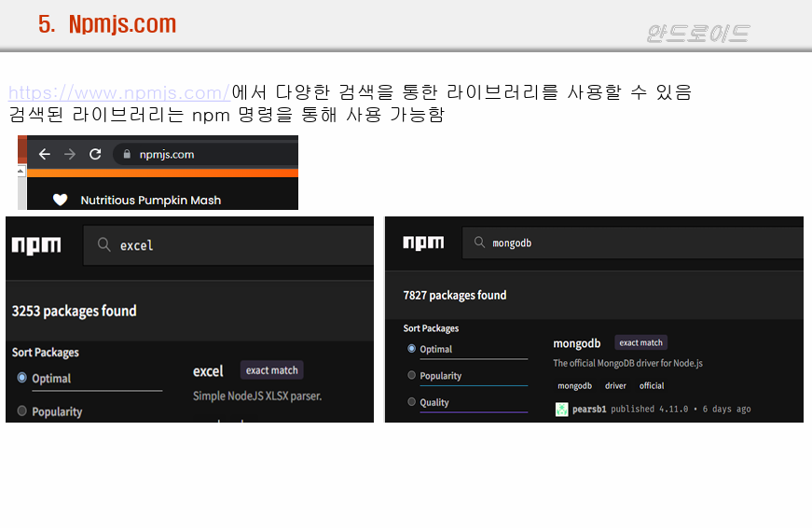The image size is (812, 528).
Task: Click the driver keyword tag
Action: coord(615,386)
